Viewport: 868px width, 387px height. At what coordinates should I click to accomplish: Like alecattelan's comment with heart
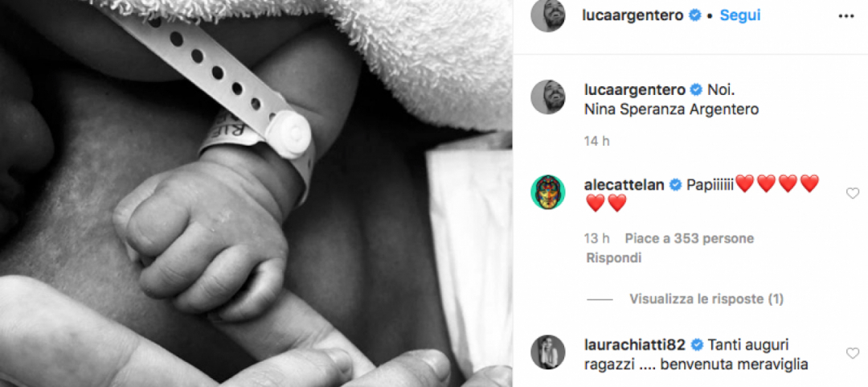click(853, 193)
